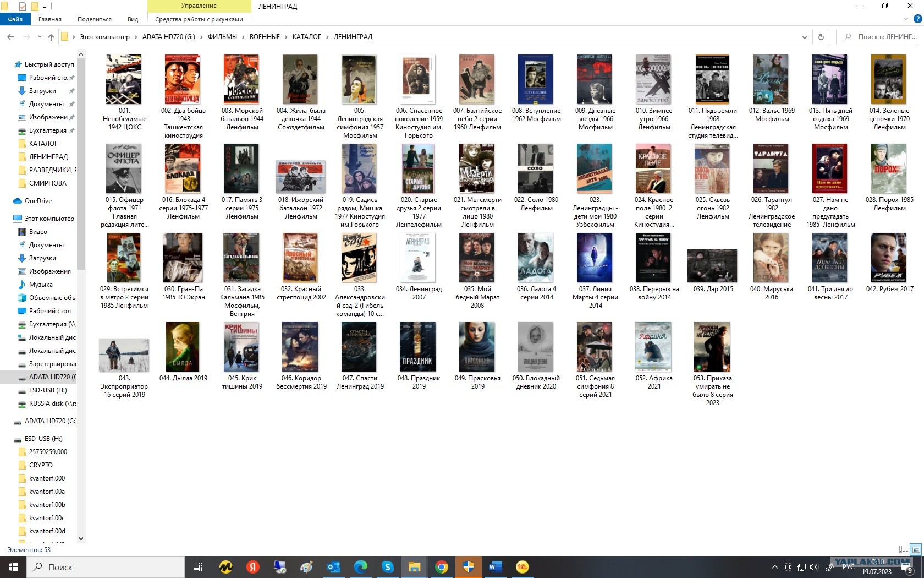Open Skype from the taskbar
Viewport: 924px width, 578px height.
[x=387, y=567]
